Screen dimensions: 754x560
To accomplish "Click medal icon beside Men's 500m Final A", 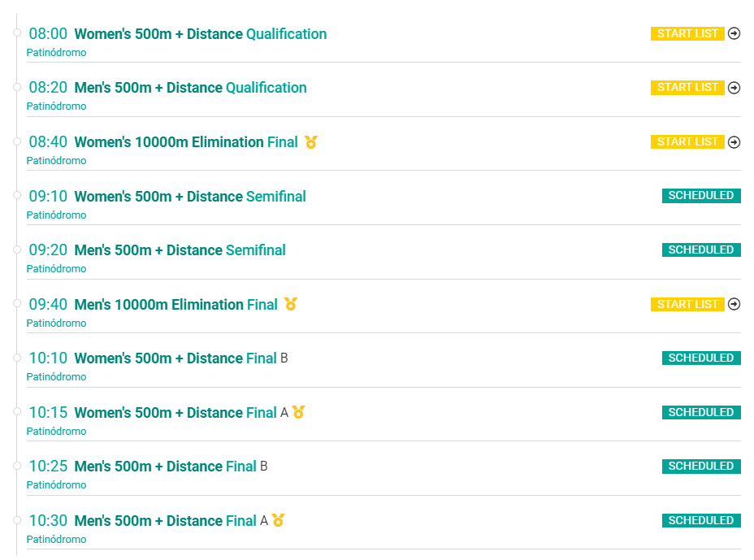I will pos(278,520).
